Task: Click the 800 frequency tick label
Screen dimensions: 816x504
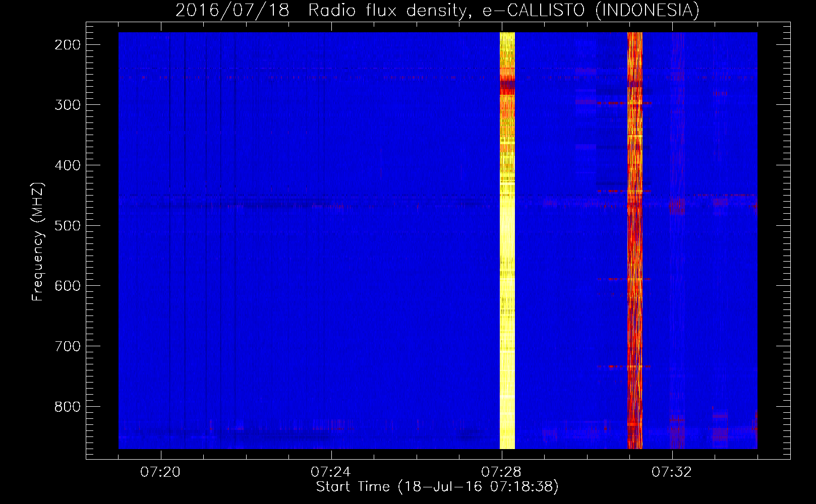Action: tap(68, 407)
